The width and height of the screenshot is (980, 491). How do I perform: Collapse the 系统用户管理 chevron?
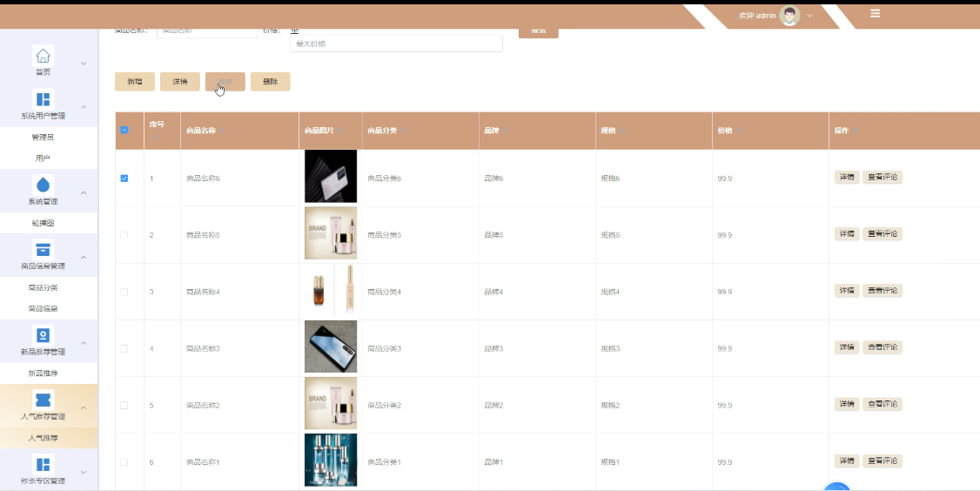(x=84, y=107)
